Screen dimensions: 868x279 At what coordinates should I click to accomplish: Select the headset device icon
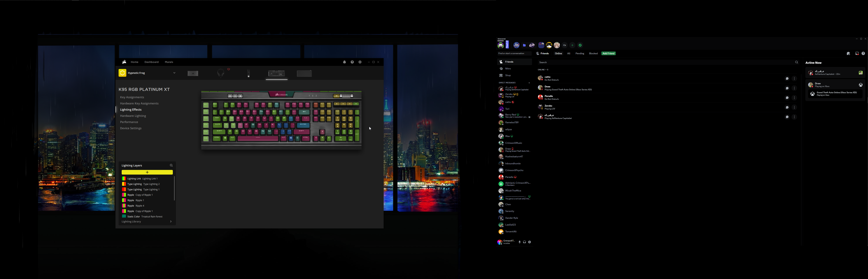coord(221,73)
